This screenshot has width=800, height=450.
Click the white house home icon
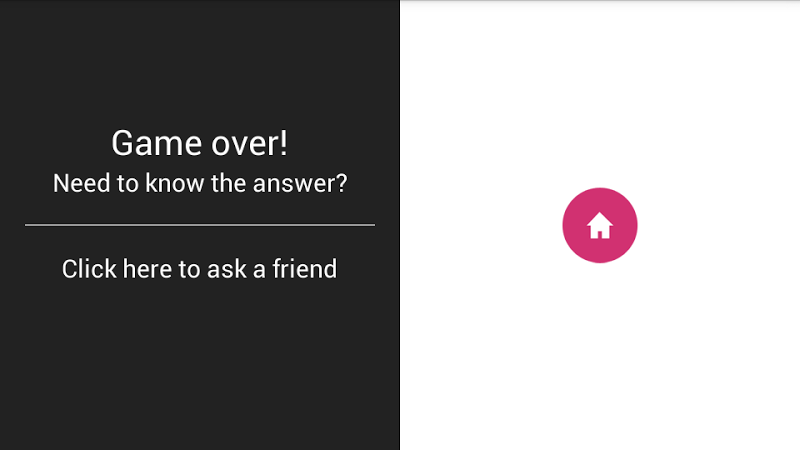coord(599,226)
